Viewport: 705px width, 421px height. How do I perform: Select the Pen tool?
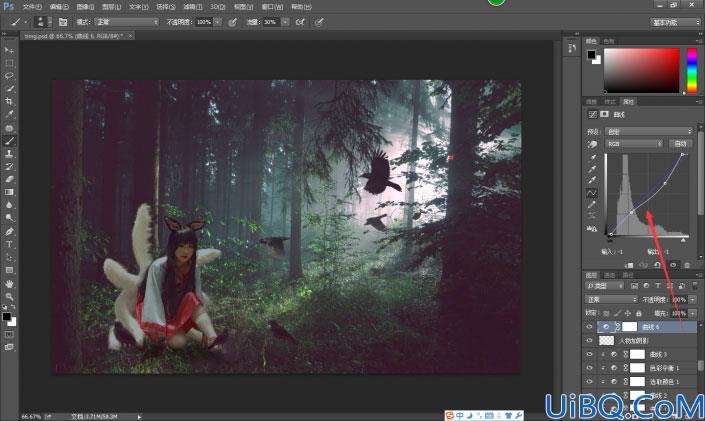[x=9, y=231]
